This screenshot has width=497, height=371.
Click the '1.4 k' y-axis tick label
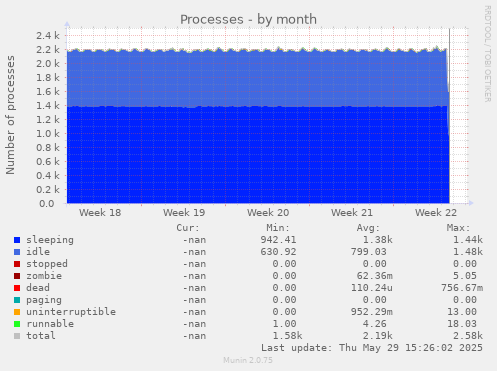48,106
